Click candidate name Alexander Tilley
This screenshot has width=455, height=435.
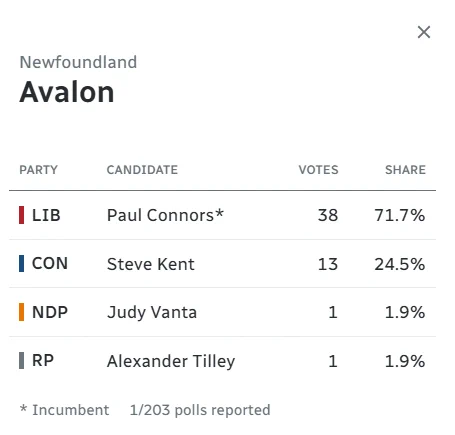[x=171, y=361]
